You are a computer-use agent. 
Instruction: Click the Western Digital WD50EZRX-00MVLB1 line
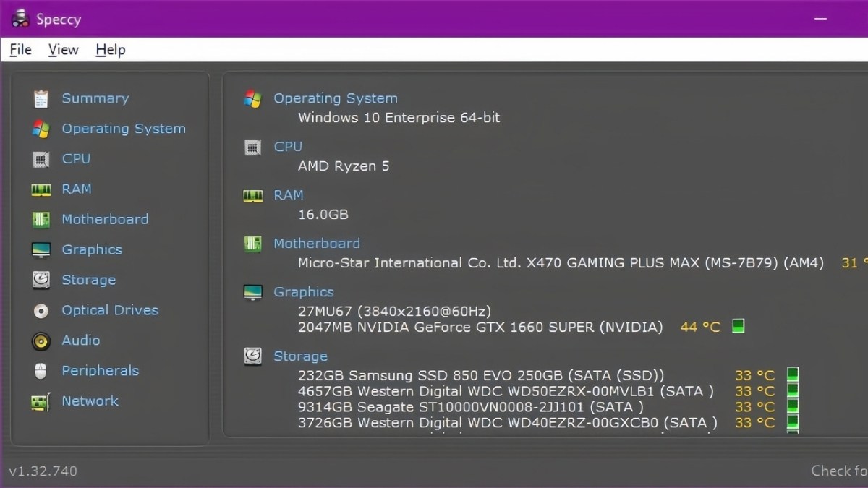click(x=506, y=391)
